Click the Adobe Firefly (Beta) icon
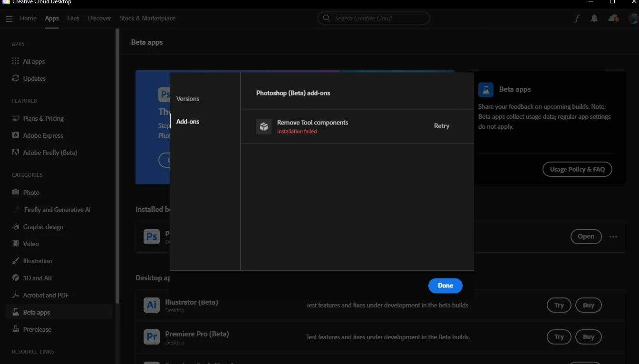The height and width of the screenshot is (364, 639). click(16, 153)
